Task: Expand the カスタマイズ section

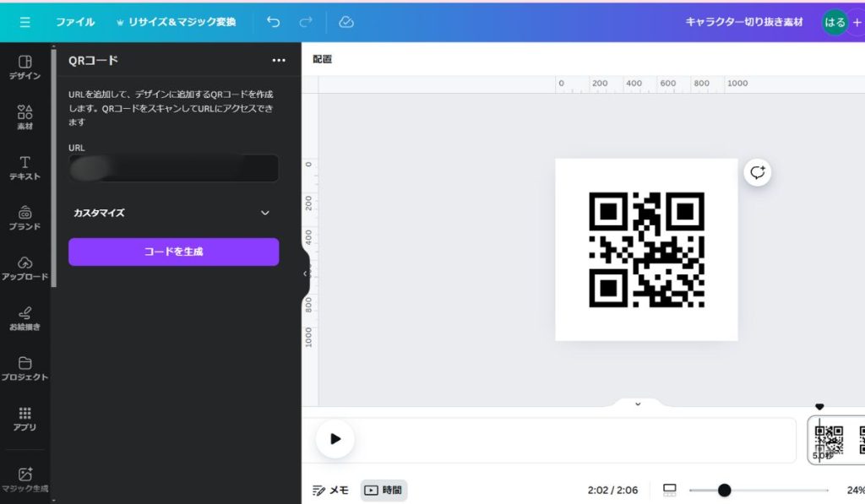Action: (173, 213)
